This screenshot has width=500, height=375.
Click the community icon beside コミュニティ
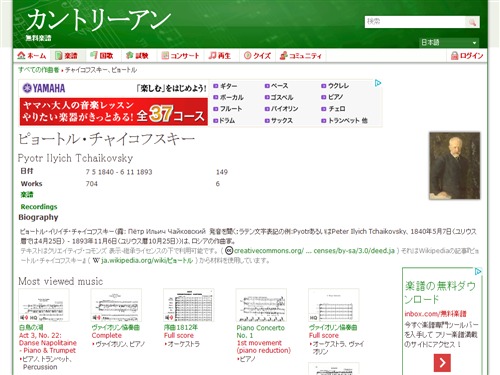(x=283, y=55)
